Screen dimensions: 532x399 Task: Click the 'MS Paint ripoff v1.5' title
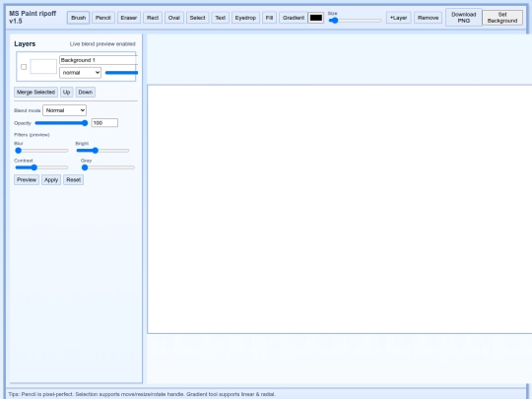pyautogui.click(x=33, y=17)
